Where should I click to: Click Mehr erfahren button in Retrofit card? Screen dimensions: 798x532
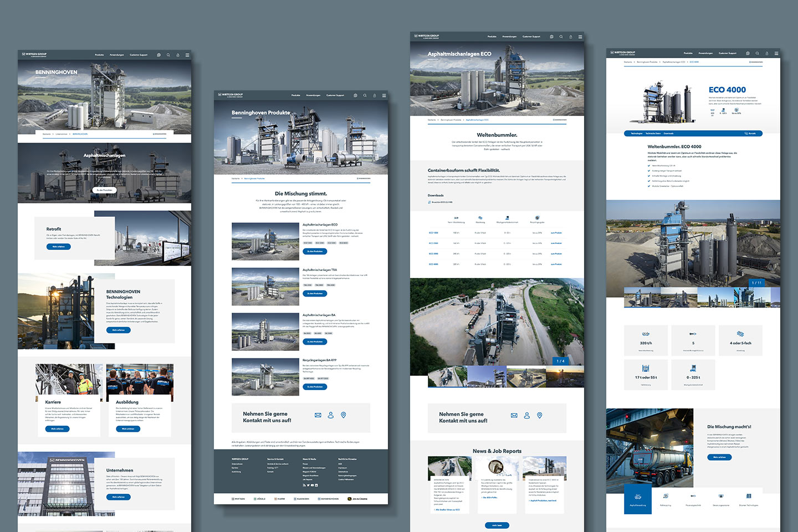(x=58, y=247)
